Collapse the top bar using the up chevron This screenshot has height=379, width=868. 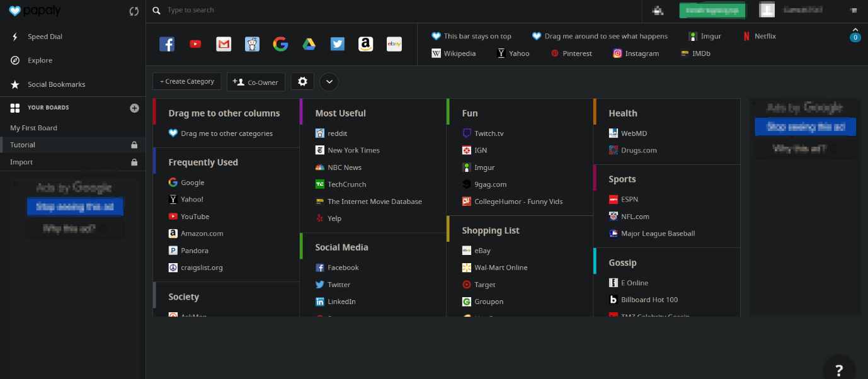(x=855, y=30)
